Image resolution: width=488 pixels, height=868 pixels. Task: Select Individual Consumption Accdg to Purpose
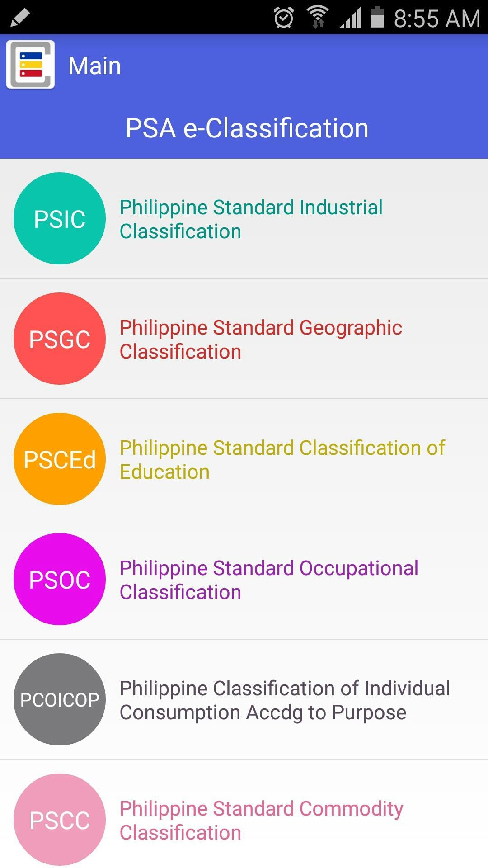click(x=244, y=700)
